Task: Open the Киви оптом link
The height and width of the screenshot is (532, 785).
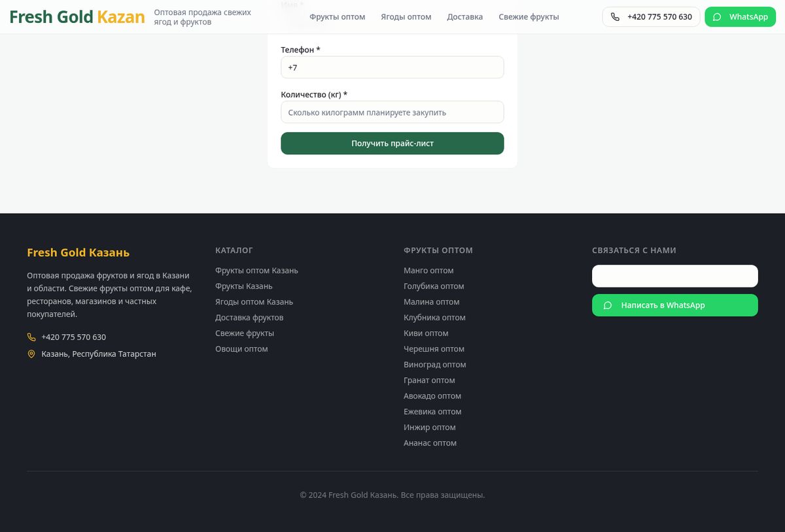Action: click(426, 333)
